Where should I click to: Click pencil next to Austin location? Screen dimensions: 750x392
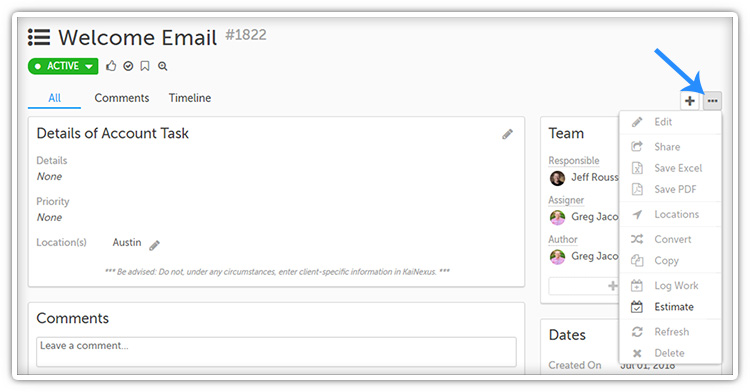pyautogui.click(x=154, y=246)
